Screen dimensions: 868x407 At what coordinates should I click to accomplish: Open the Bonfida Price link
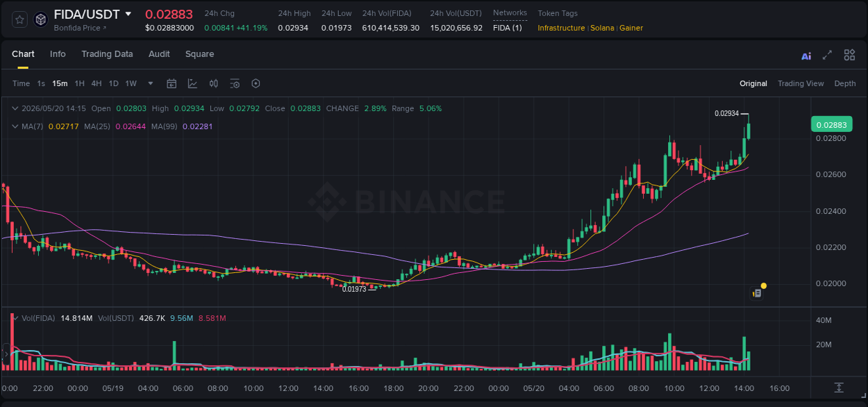point(81,28)
